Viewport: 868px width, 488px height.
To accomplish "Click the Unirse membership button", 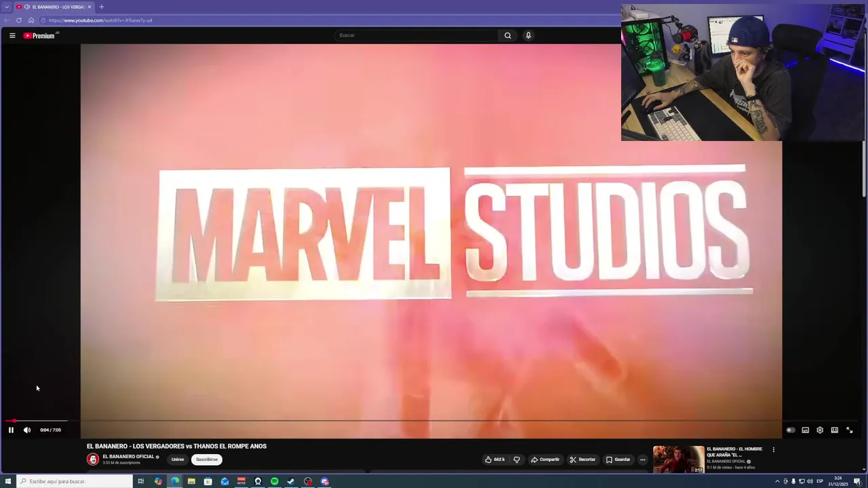I will [x=178, y=460].
